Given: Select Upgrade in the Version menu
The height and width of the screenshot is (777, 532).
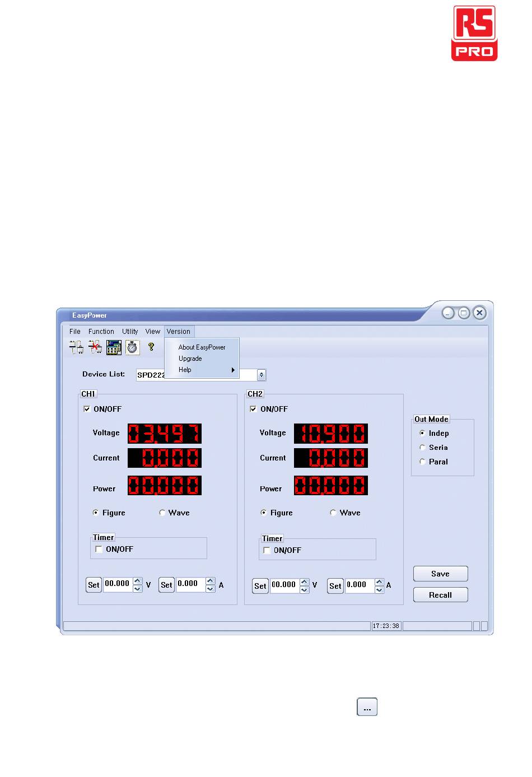Looking at the screenshot, I should tap(190, 359).
